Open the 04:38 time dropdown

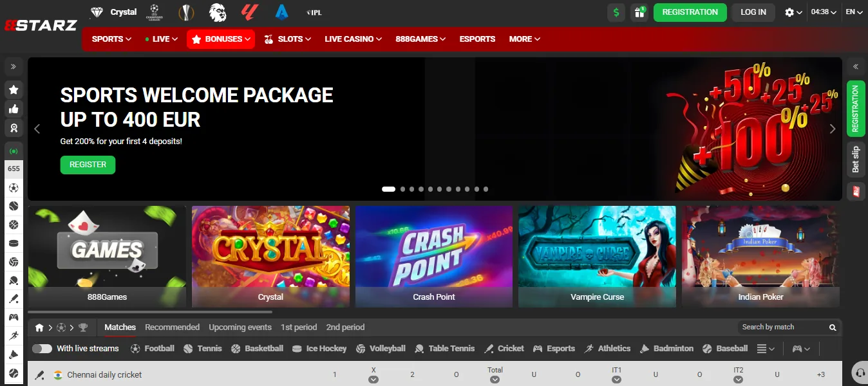(824, 12)
